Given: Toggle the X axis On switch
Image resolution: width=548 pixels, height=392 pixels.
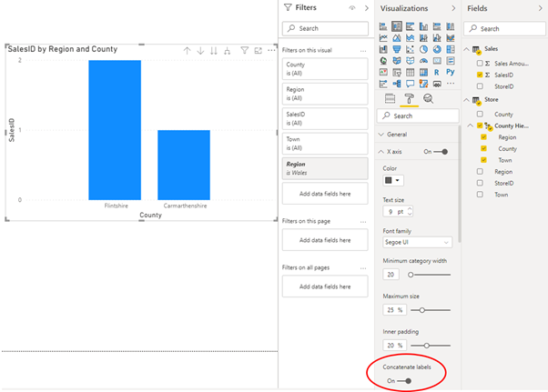Looking at the screenshot, I should (441, 152).
